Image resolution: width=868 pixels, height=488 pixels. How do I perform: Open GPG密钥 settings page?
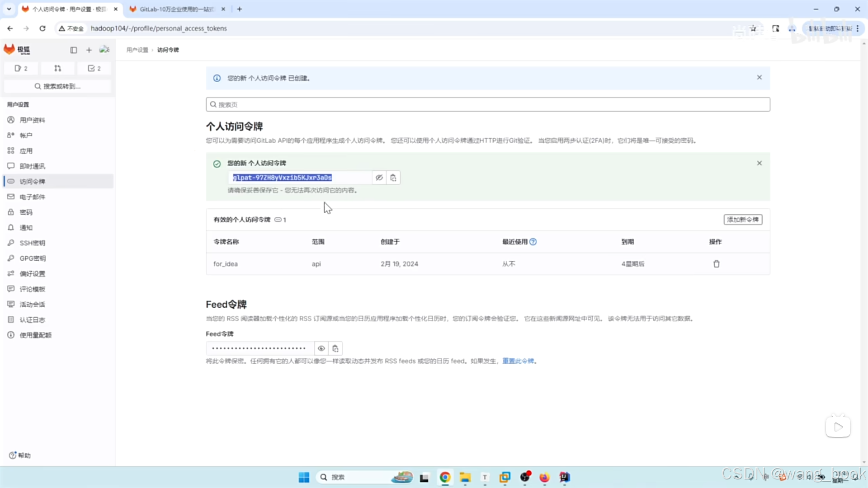tap(58, 258)
